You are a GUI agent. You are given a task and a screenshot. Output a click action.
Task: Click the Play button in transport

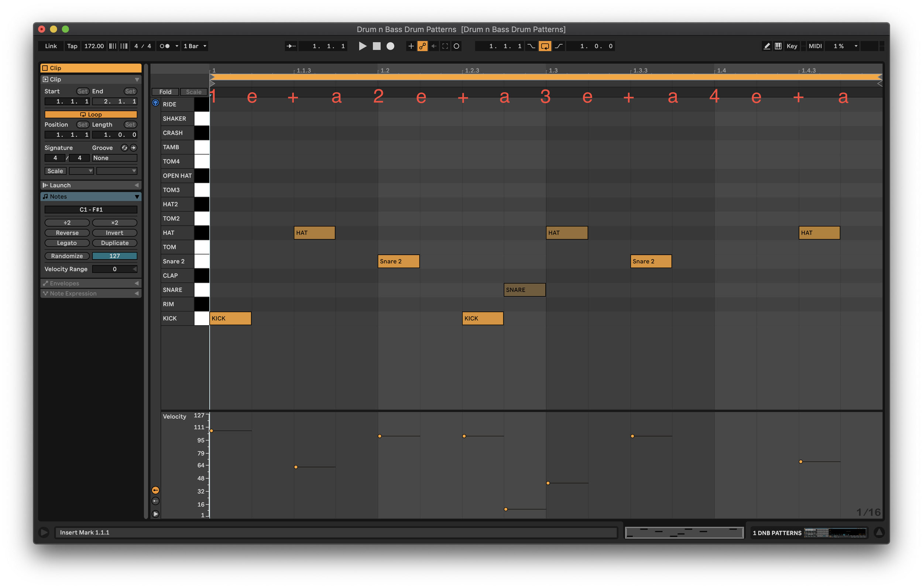click(362, 46)
